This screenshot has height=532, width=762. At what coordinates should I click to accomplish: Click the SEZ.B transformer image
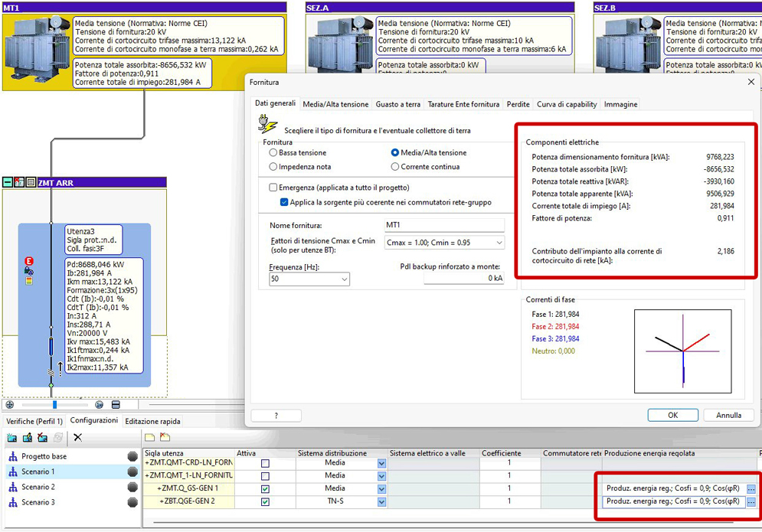coord(628,44)
